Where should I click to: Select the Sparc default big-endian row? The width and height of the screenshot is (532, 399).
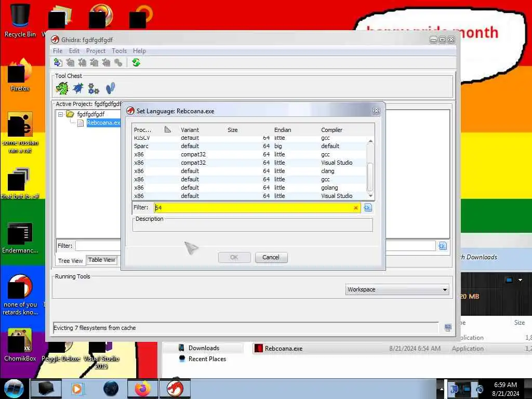[249, 146]
